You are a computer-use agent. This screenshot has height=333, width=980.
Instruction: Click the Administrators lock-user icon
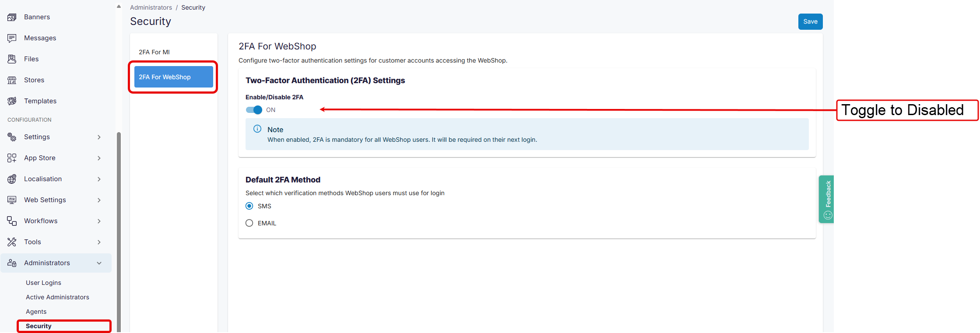click(x=12, y=263)
